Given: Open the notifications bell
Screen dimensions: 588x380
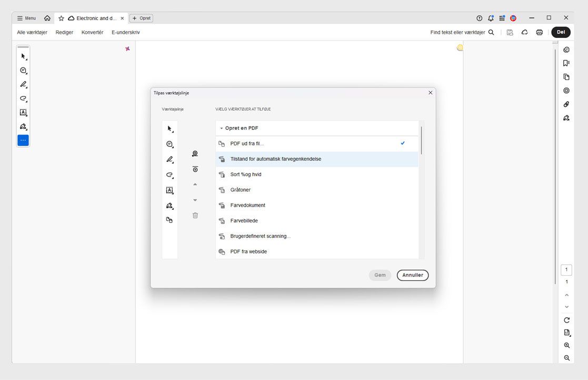Looking at the screenshot, I should tap(491, 18).
